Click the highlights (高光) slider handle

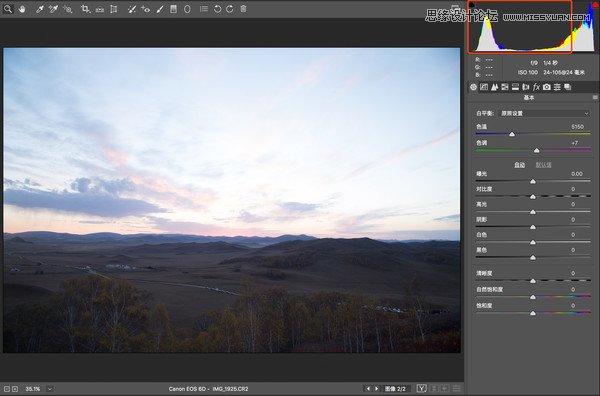[533, 212]
